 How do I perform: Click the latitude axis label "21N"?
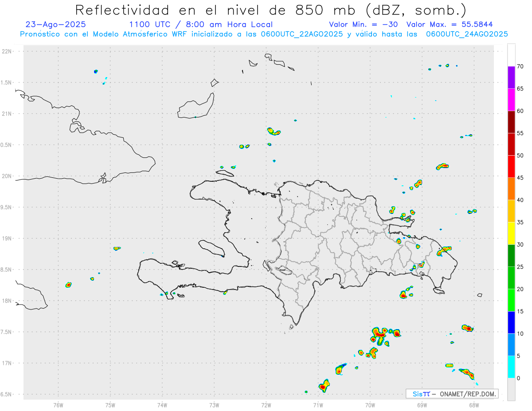[8, 114]
